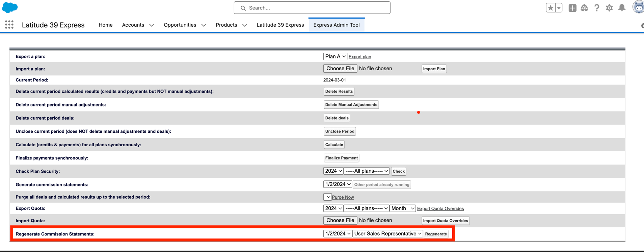Open the Help question mark menu
644x252 pixels.
pyautogui.click(x=597, y=8)
